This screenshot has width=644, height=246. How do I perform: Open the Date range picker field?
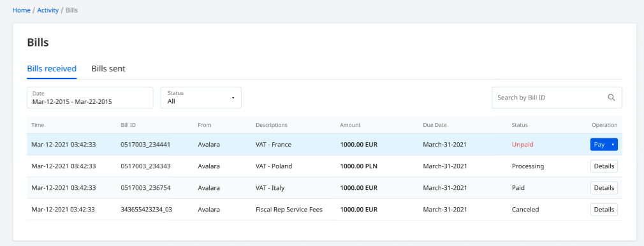(90, 98)
